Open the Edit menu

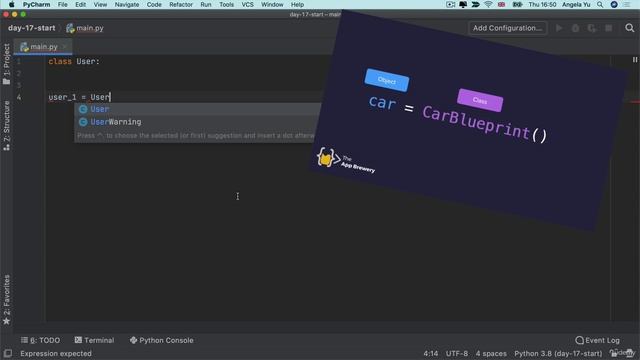[x=80, y=4]
